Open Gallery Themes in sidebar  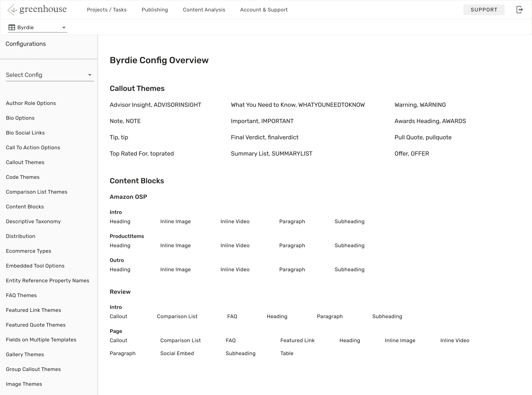pyautogui.click(x=25, y=355)
